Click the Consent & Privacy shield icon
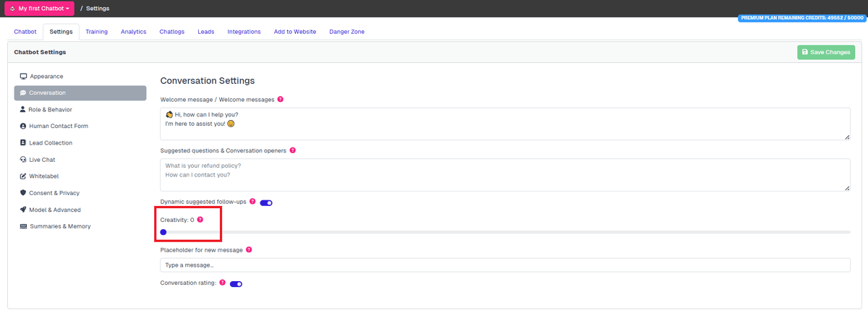Image resolution: width=868 pixels, height=313 pixels. click(x=23, y=193)
